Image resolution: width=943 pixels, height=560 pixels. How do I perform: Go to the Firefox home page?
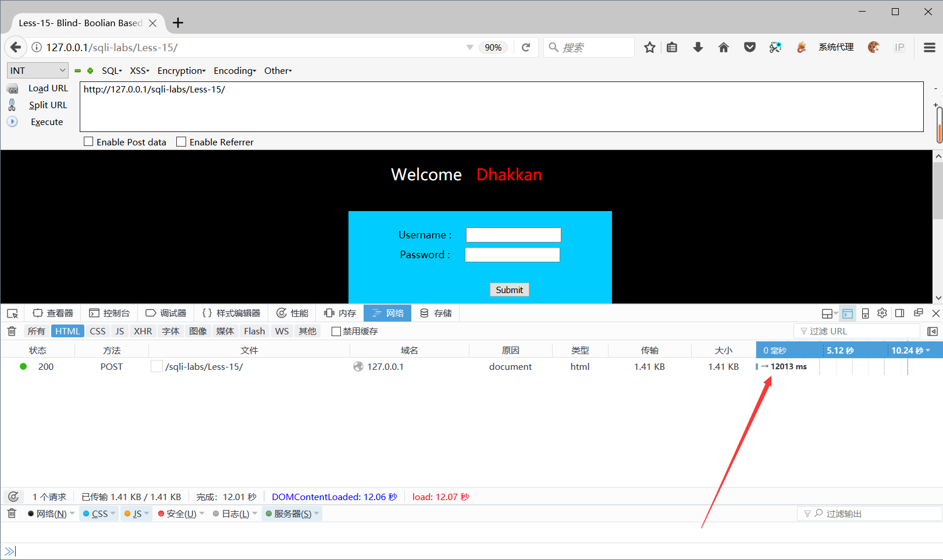point(724,47)
